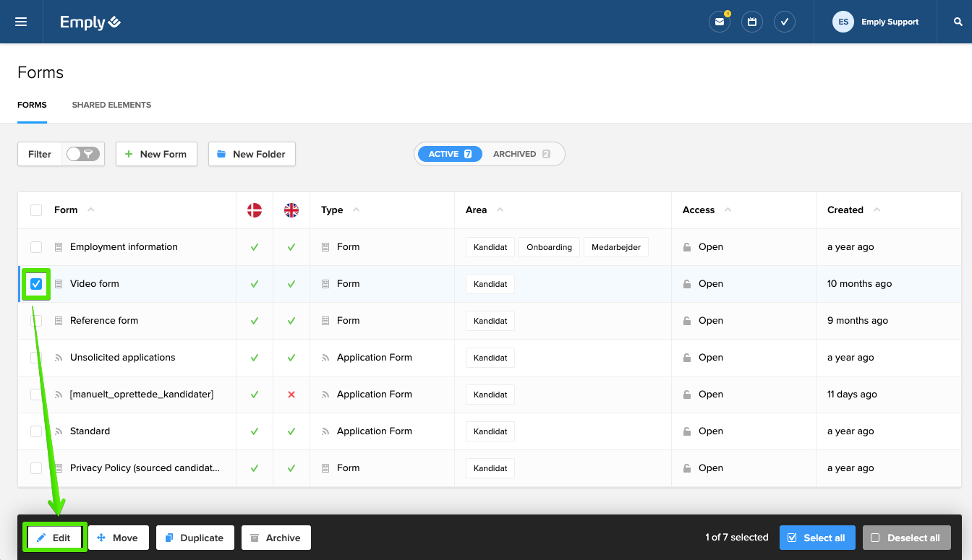This screenshot has height=560, width=972.
Task: Click the Duplicate button
Action: tap(195, 538)
